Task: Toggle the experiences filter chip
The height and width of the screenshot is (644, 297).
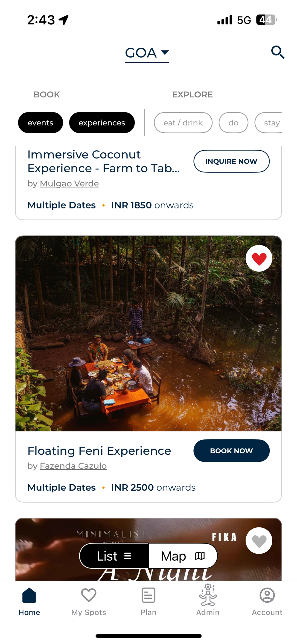Action: tap(102, 123)
